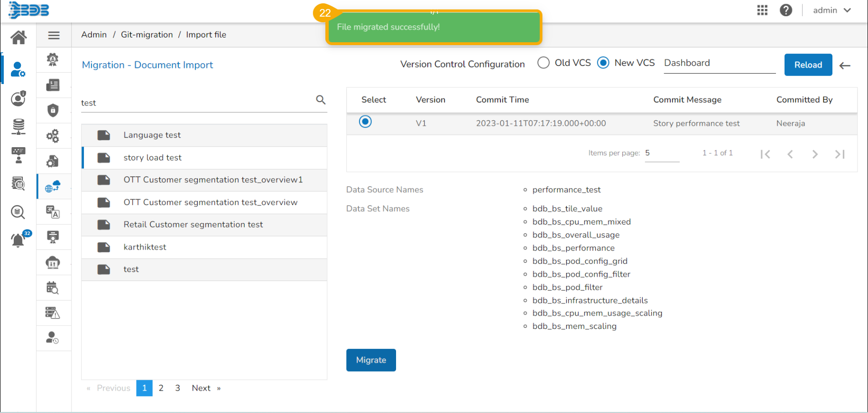This screenshot has height=413, width=868.
Task: Click the Home icon in sidebar
Action: [x=18, y=37]
